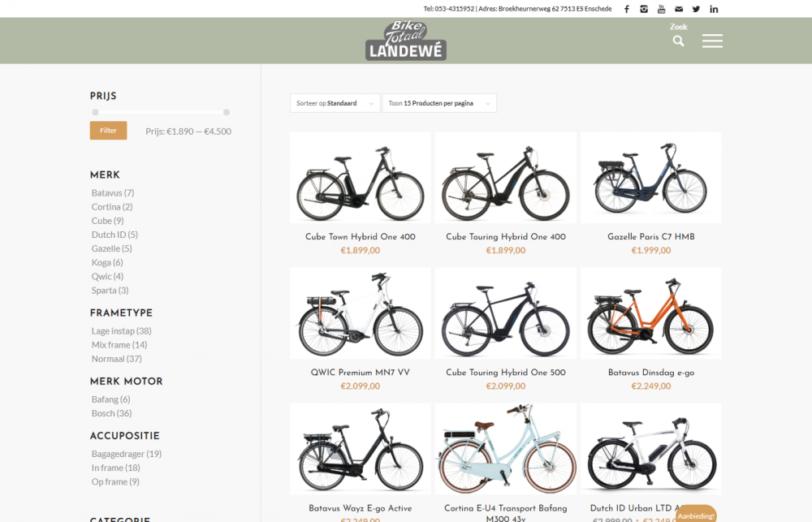Click the search magnifier icon
This screenshot has width=812, height=522.
coord(678,41)
